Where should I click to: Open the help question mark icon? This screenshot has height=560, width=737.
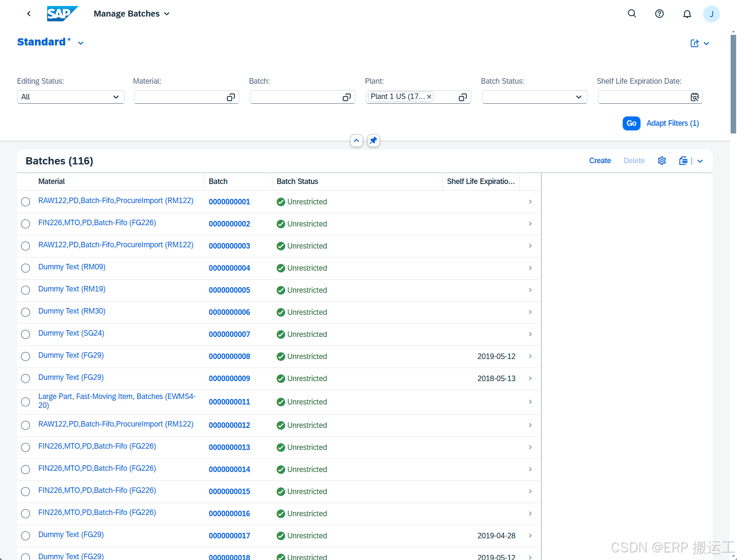click(660, 14)
